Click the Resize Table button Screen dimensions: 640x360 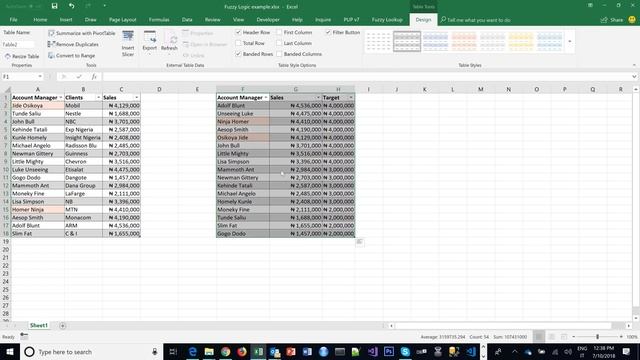tap(22, 56)
